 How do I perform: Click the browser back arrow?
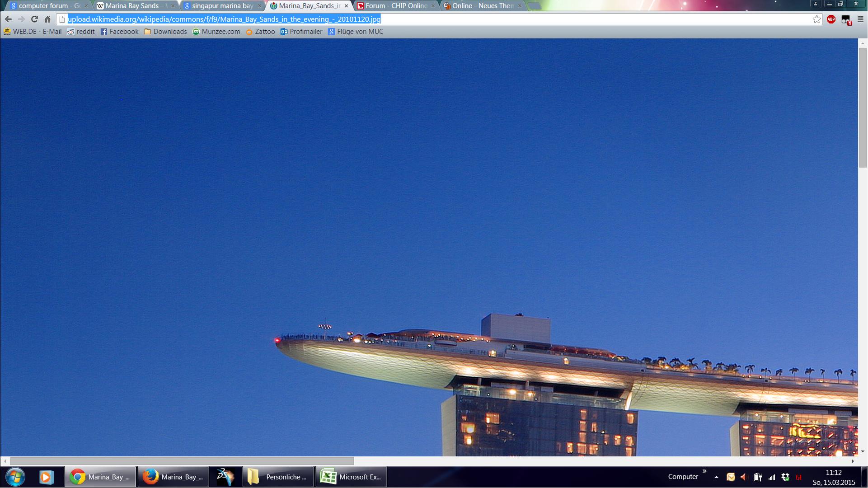(x=8, y=19)
